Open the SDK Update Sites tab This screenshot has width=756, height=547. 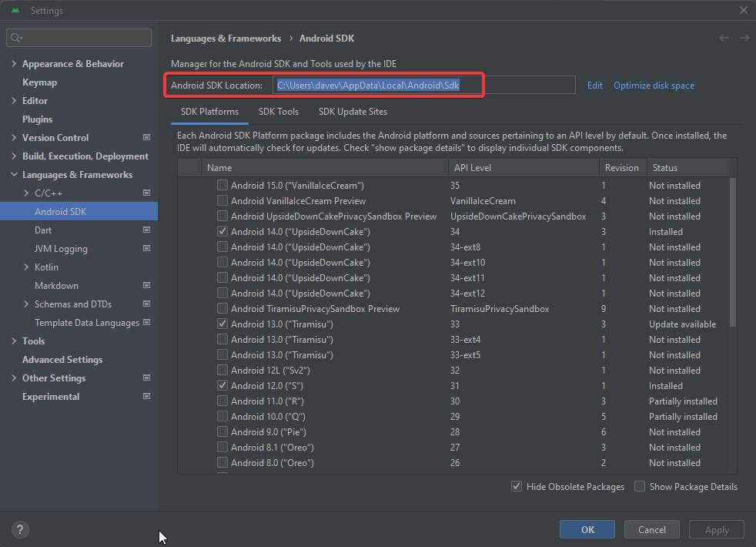tap(353, 112)
